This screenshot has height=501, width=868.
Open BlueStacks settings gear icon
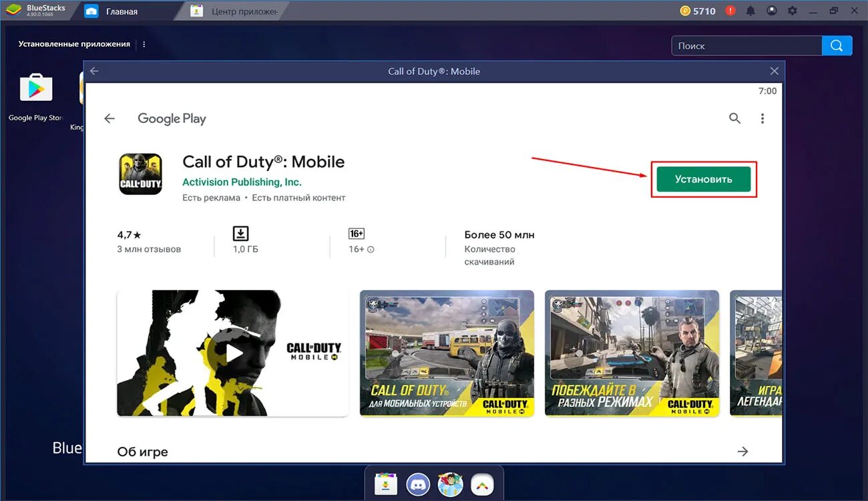coord(792,11)
